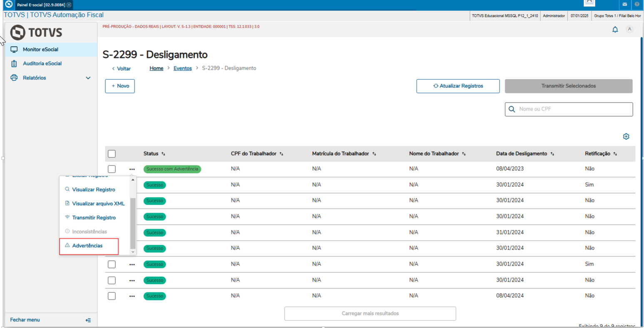644x328 pixels.
Task: Click the Auditoria eSocial clipboard icon
Action: pyautogui.click(x=14, y=64)
